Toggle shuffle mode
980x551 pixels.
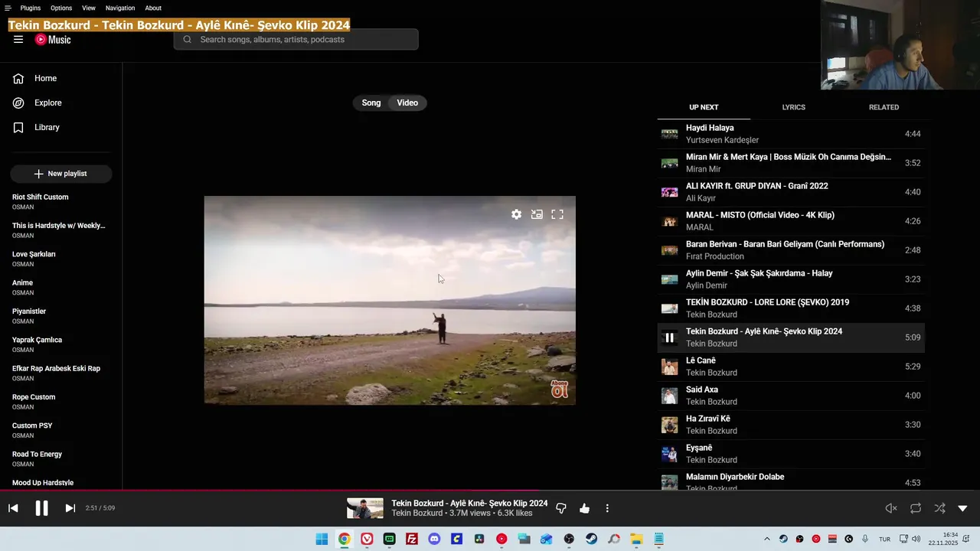tap(939, 508)
